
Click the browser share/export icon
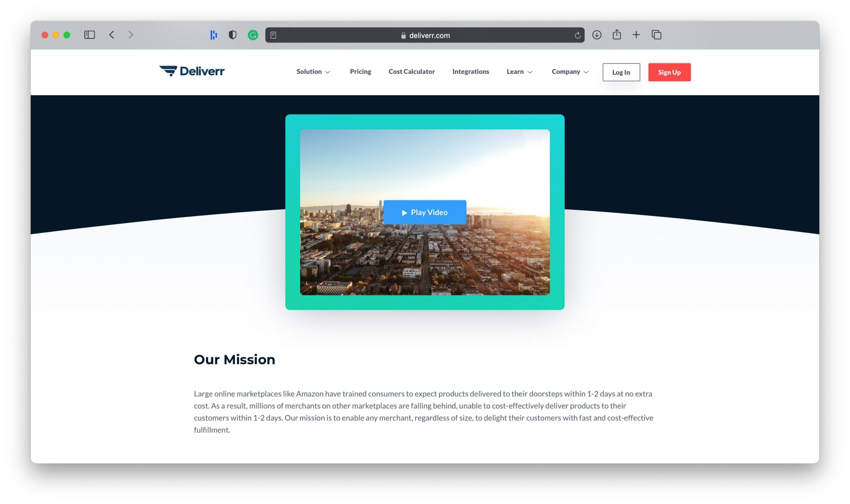click(x=617, y=35)
